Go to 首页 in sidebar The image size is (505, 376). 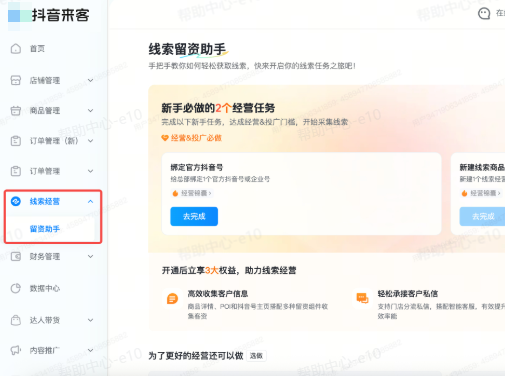[x=37, y=49]
